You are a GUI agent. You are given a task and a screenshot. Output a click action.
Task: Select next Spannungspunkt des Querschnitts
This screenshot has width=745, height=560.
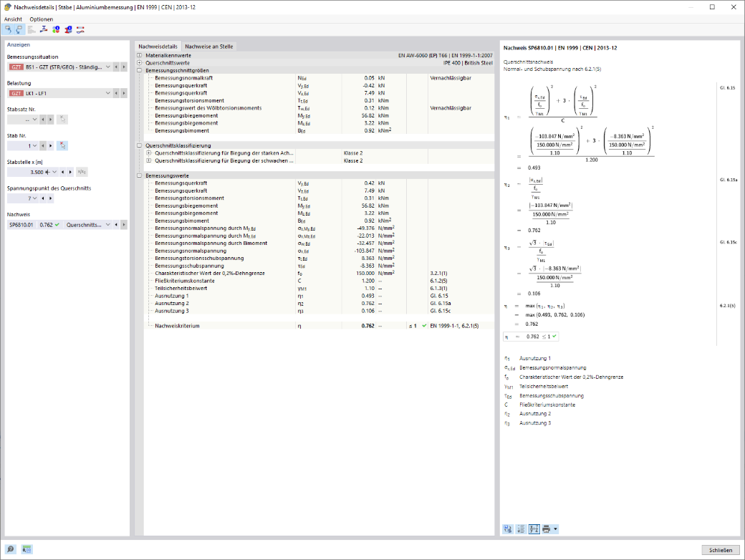click(51, 198)
